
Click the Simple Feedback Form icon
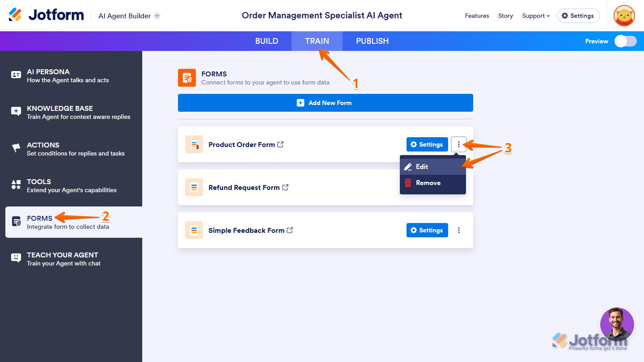(194, 230)
